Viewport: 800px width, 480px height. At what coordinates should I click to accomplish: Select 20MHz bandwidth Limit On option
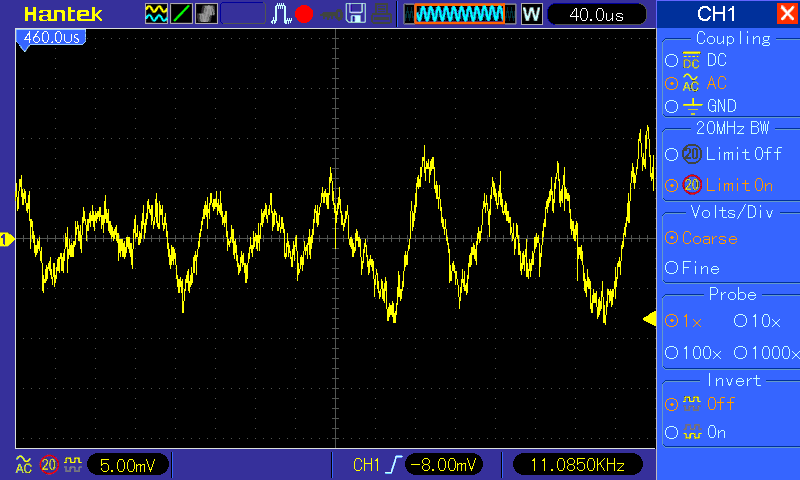671,185
